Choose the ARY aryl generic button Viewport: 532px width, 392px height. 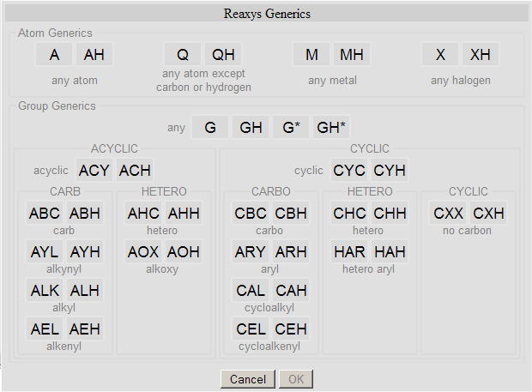pos(251,252)
